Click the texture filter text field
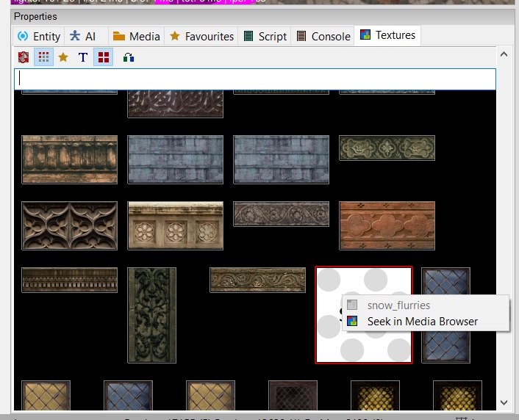The width and height of the screenshot is (519, 420). (254, 79)
